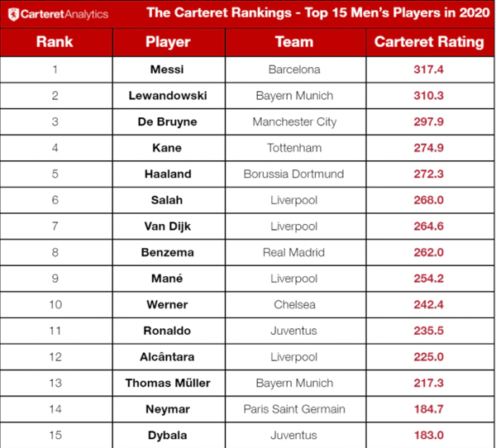Click the Manchester City team cell
Screen dimensions: 496x448
click(294, 122)
